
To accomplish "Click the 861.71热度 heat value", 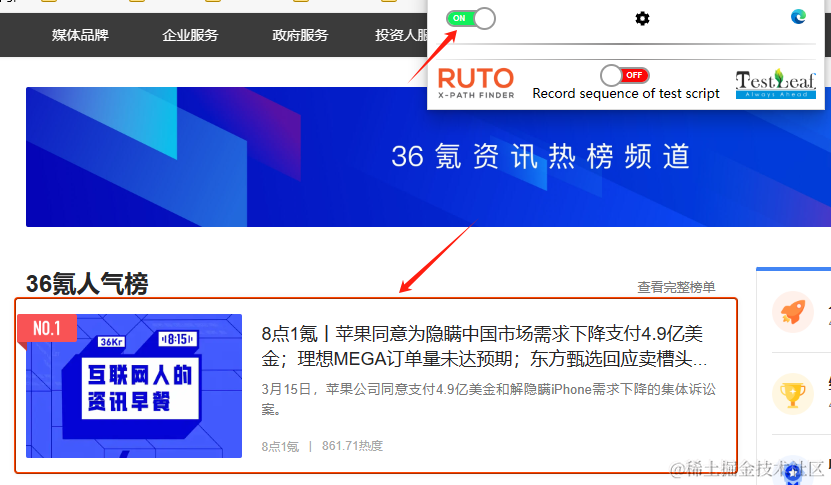I will 352,446.
